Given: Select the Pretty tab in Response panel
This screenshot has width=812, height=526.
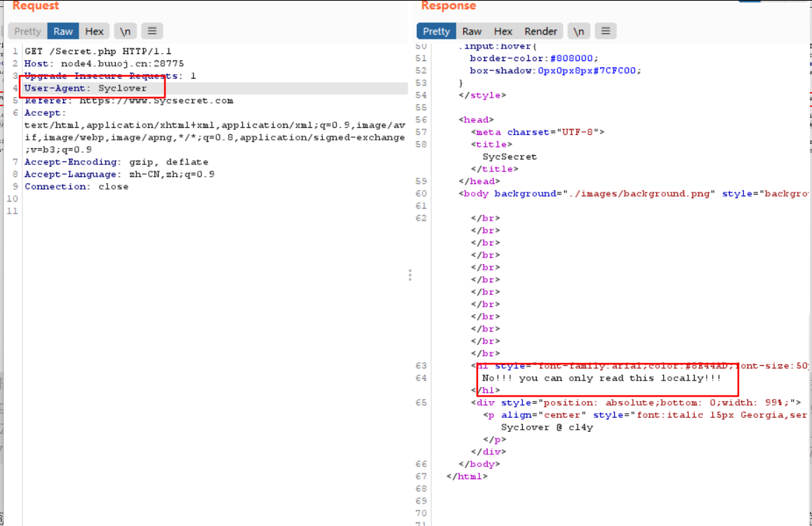Looking at the screenshot, I should pyautogui.click(x=437, y=31).
